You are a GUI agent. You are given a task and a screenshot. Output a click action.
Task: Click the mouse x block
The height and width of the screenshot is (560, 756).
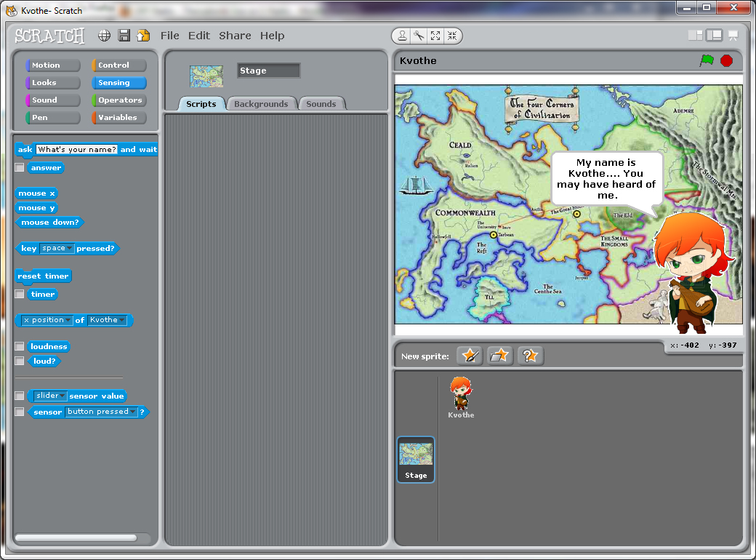pyautogui.click(x=36, y=193)
